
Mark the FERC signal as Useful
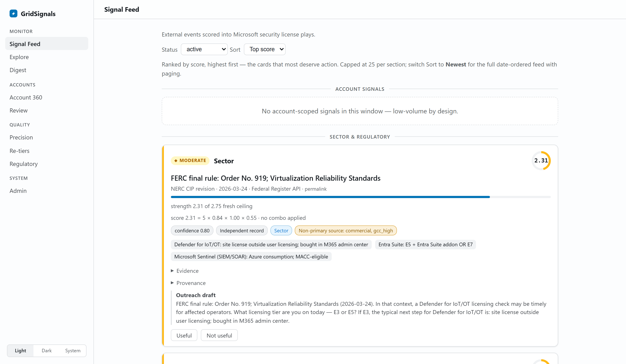tap(184, 336)
